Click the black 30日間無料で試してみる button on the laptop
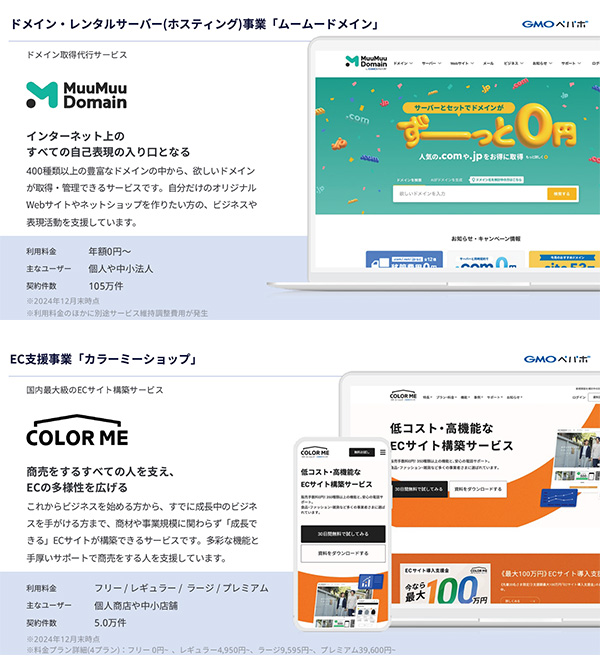Image resolution: width=600 pixels, height=670 pixels. point(419,489)
